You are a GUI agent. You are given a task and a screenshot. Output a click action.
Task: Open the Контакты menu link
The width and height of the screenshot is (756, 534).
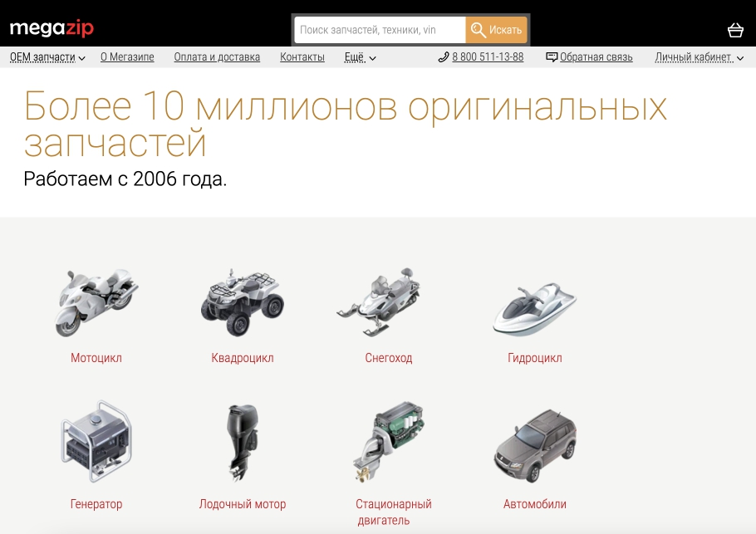pyautogui.click(x=302, y=56)
